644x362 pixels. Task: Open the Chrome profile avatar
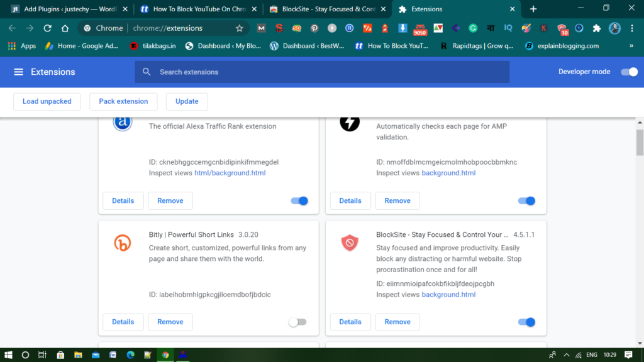click(614, 28)
